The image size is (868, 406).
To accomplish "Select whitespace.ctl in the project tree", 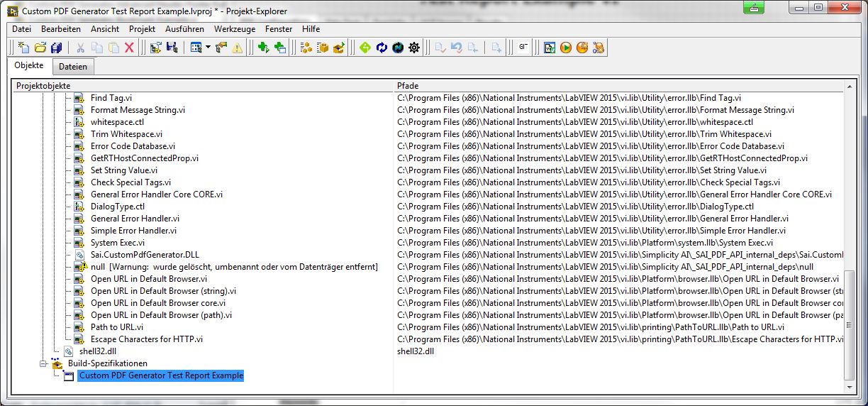I will 117,122.
